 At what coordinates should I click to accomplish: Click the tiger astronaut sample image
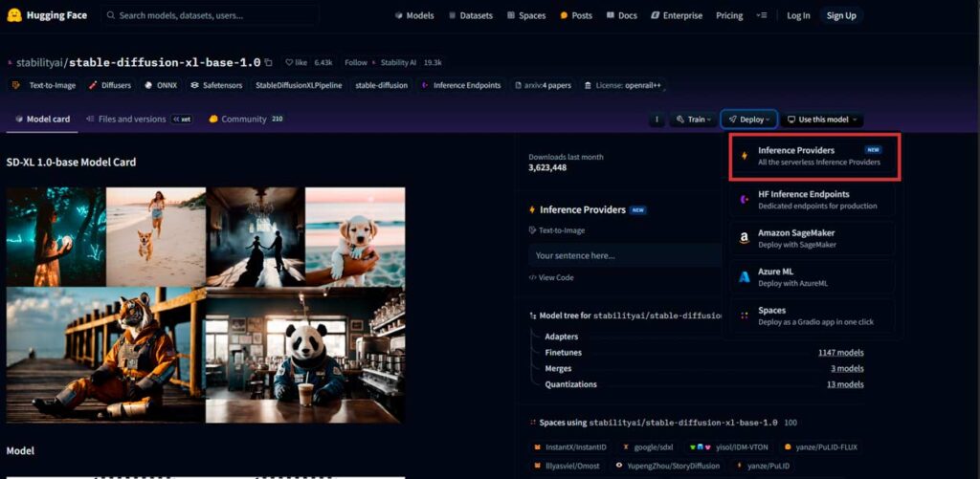(x=106, y=356)
